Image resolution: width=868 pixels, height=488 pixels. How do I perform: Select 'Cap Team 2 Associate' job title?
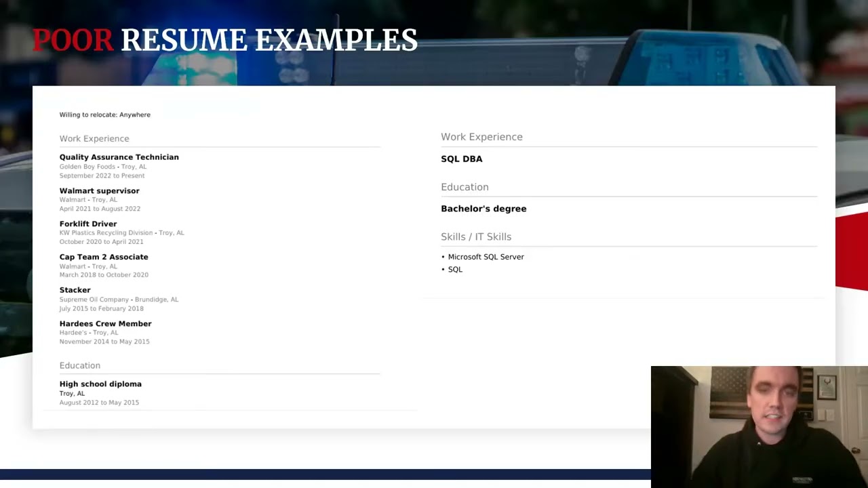pos(104,257)
